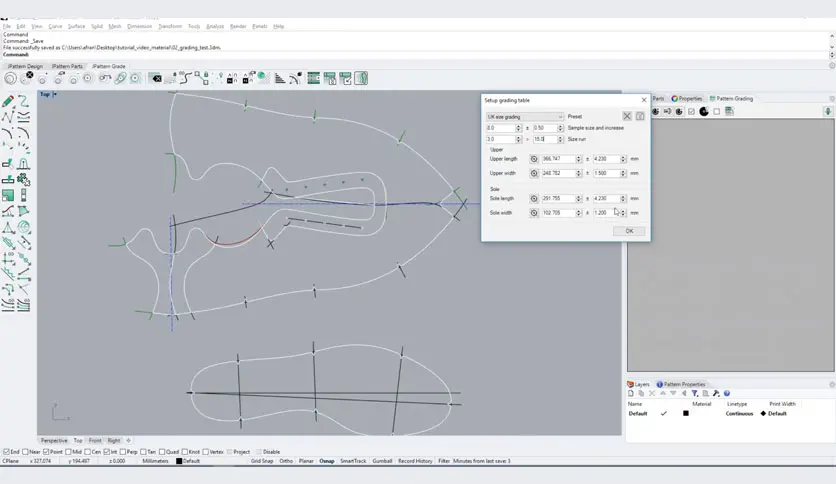Viewport: 836px width, 484px height.
Task: Click the green puzzle-piece tool in left sidebar
Action: [x=23, y=180]
